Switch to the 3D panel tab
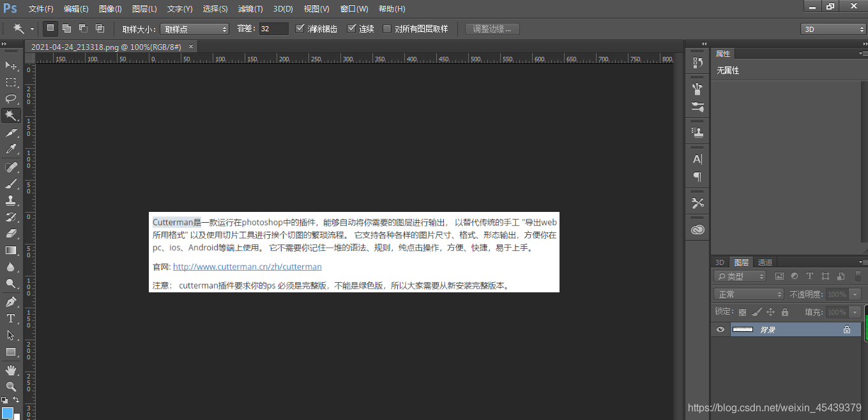Image resolution: width=868 pixels, height=420 pixels. (720, 262)
